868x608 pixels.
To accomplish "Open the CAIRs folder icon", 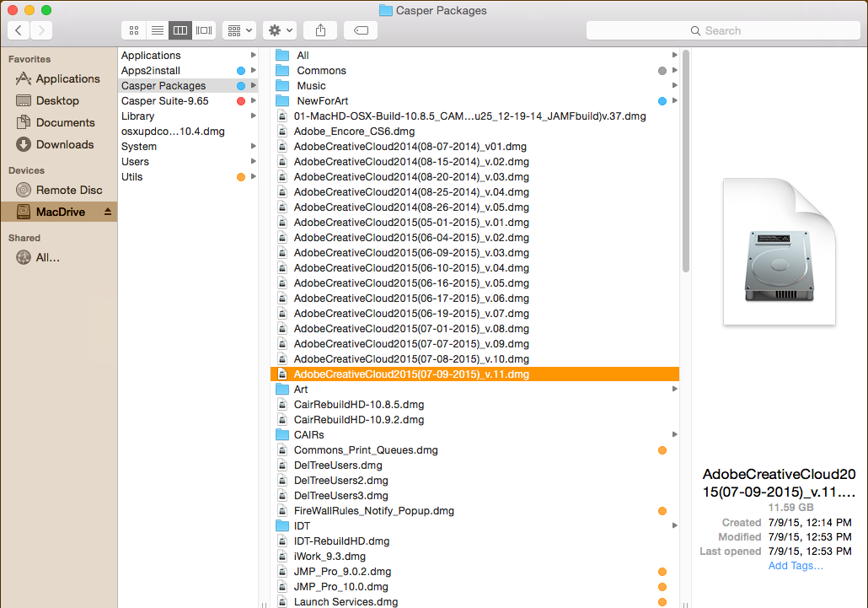I will pyautogui.click(x=282, y=434).
